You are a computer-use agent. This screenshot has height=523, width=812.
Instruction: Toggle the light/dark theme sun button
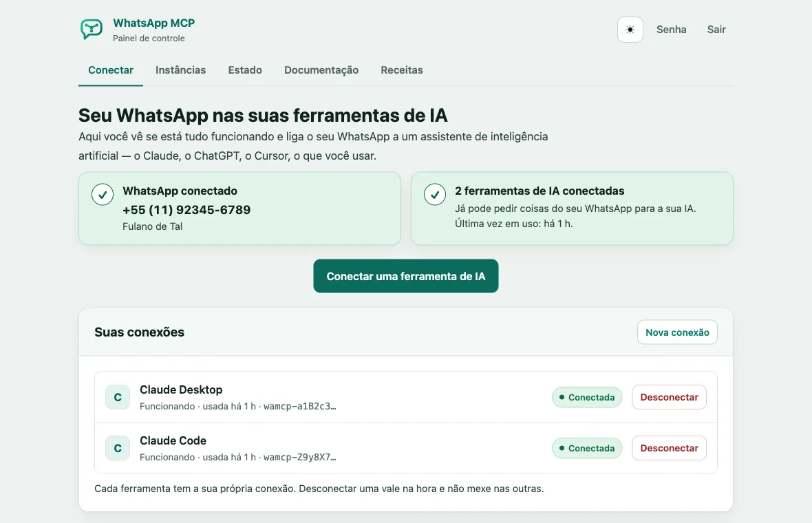[x=630, y=30]
